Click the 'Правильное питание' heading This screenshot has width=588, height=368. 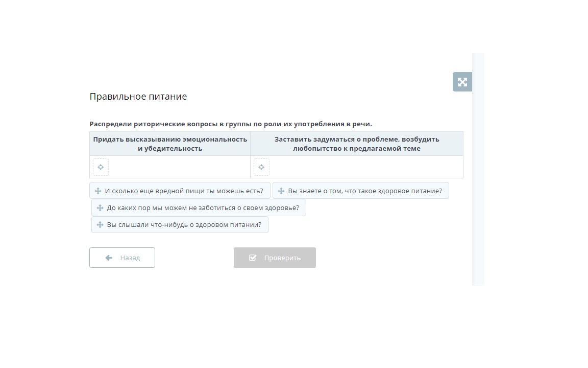tap(138, 97)
